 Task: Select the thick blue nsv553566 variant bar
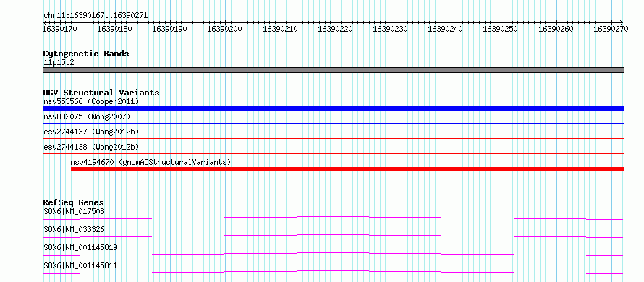click(x=333, y=108)
